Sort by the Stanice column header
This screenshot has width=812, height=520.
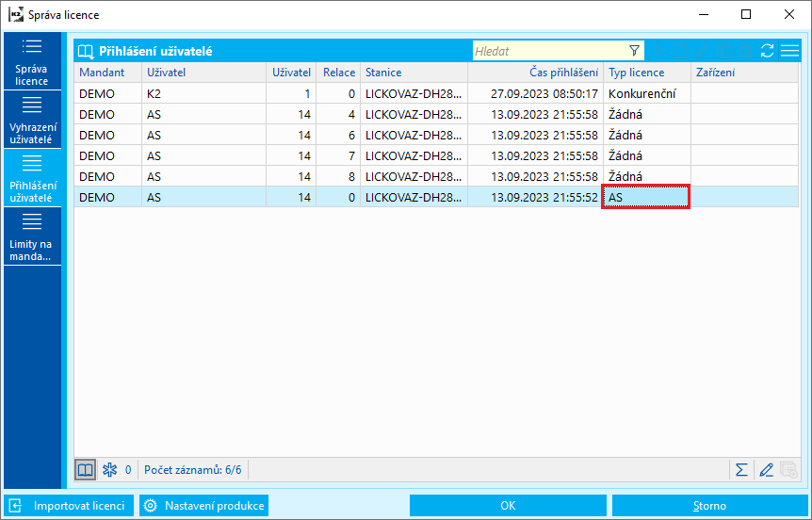point(414,73)
